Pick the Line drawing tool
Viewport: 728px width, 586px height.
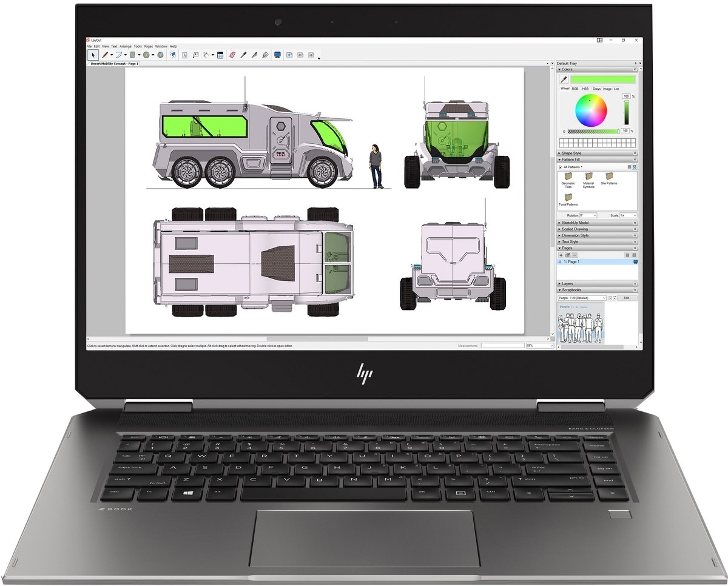[x=105, y=55]
